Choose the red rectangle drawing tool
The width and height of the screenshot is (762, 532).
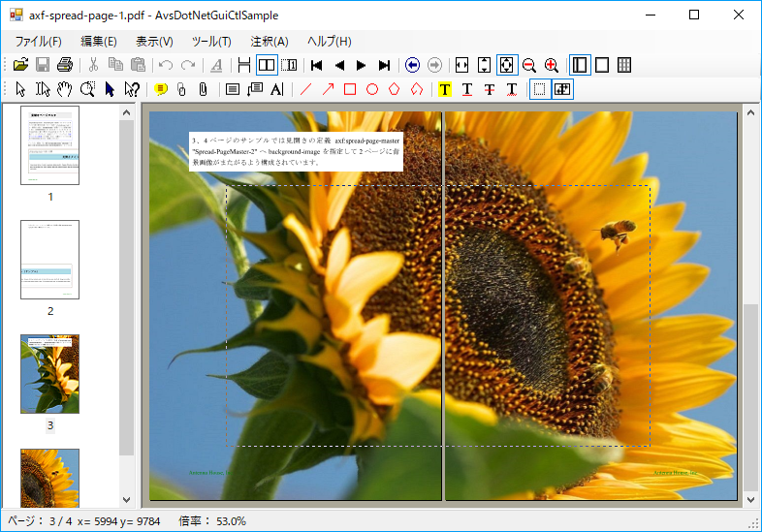click(350, 89)
